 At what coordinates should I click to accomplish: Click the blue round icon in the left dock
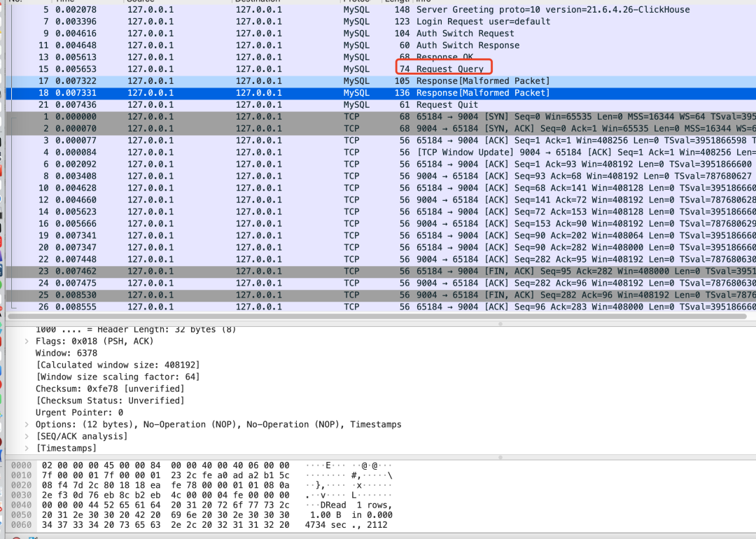click(3, 198)
